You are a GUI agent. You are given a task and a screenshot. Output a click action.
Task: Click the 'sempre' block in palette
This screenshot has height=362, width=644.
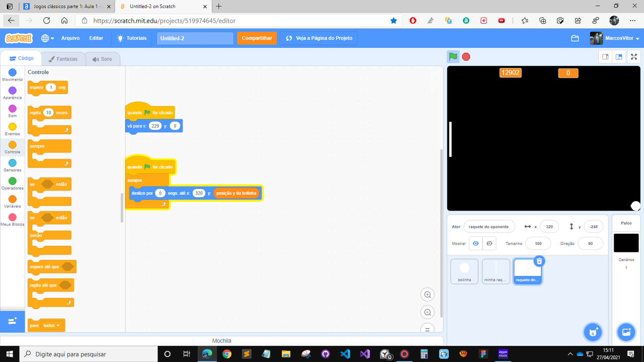(x=37, y=146)
